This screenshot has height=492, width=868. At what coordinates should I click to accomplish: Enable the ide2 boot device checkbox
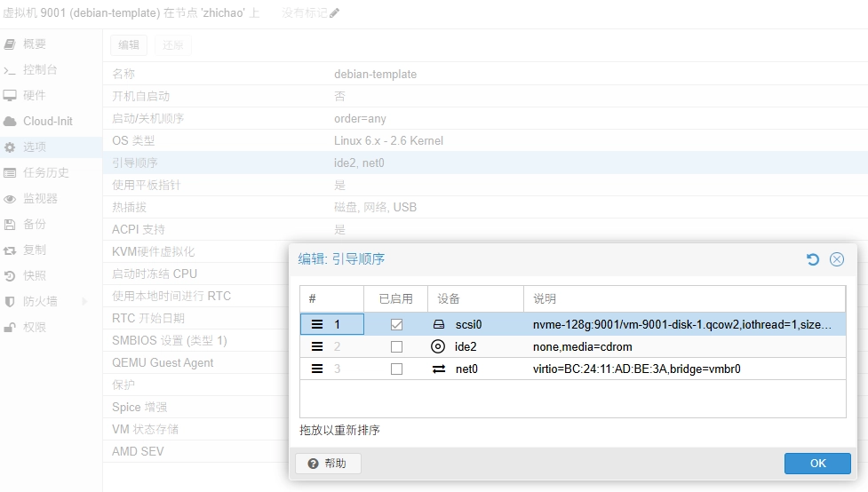click(x=396, y=346)
